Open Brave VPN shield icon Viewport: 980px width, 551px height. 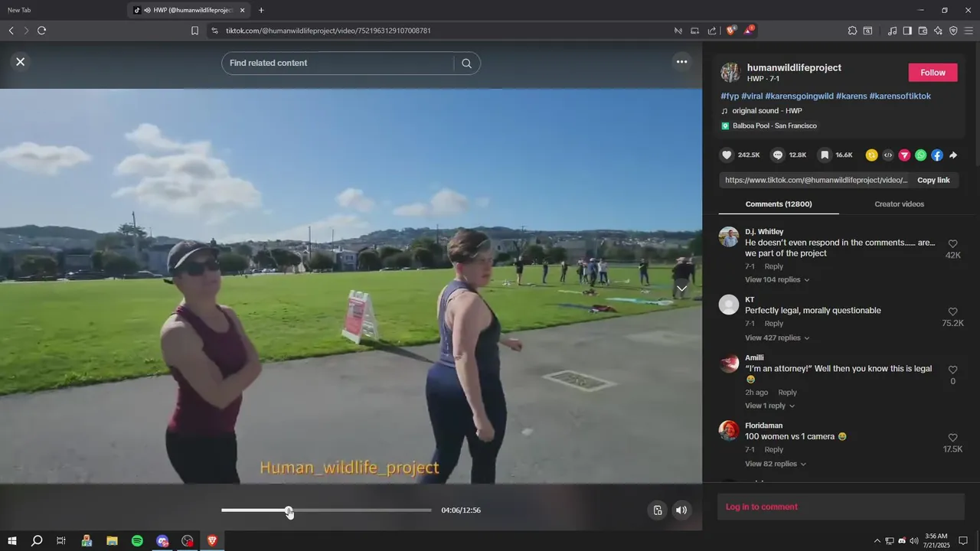953,31
